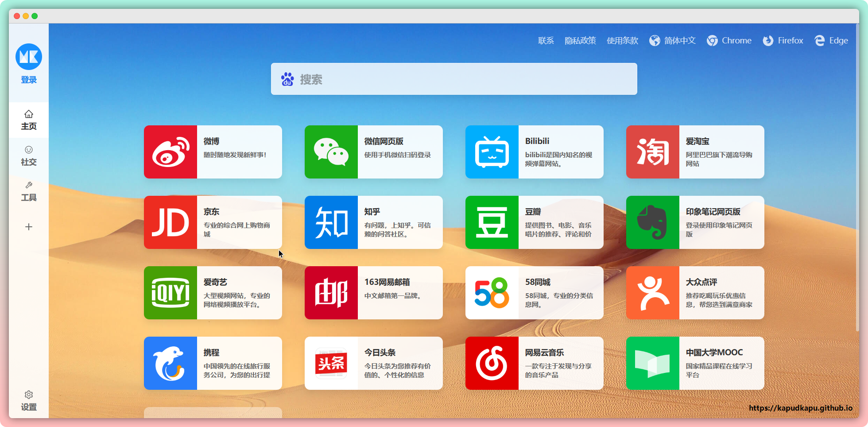Click the plus icon to add category
This screenshot has width=868, height=427.
pyautogui.click(x=29, y=227)
